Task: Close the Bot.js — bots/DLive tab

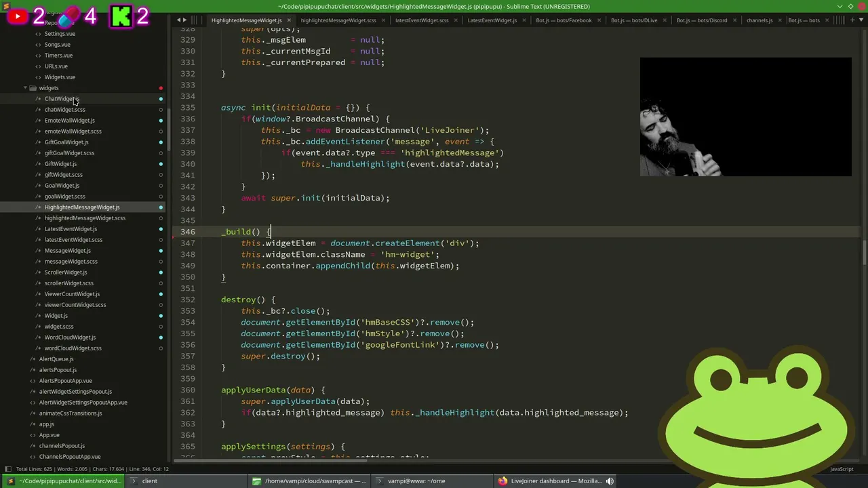Action: (665, 20)
